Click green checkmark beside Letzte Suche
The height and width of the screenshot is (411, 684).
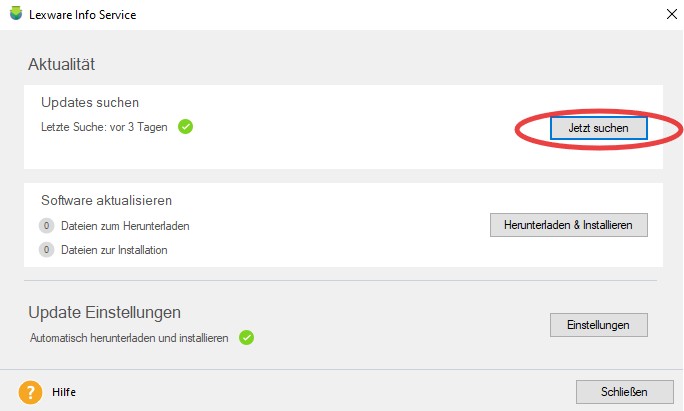pyautogui.click(x=185, y=127)
